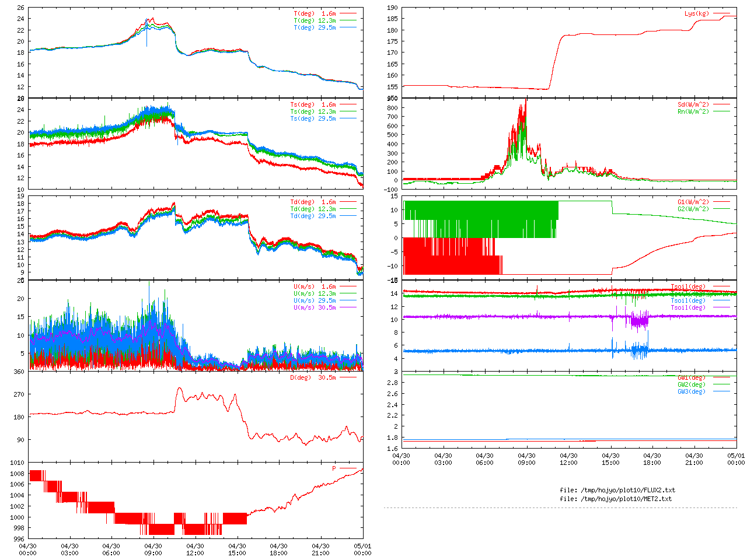Select the 'Ts(deg) 1.6m' legend entry
Screen dimensions: 747x560
click(313, 104)
